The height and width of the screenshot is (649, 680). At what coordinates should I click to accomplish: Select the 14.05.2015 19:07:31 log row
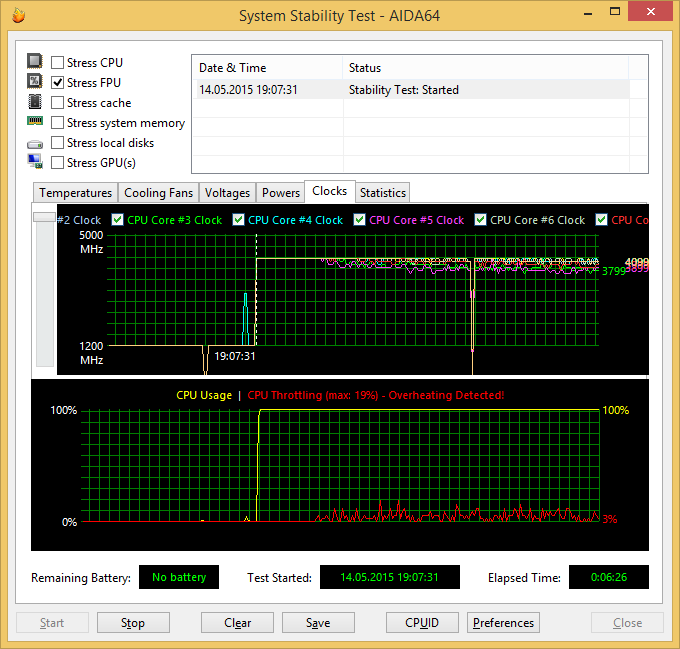(411, 90)
